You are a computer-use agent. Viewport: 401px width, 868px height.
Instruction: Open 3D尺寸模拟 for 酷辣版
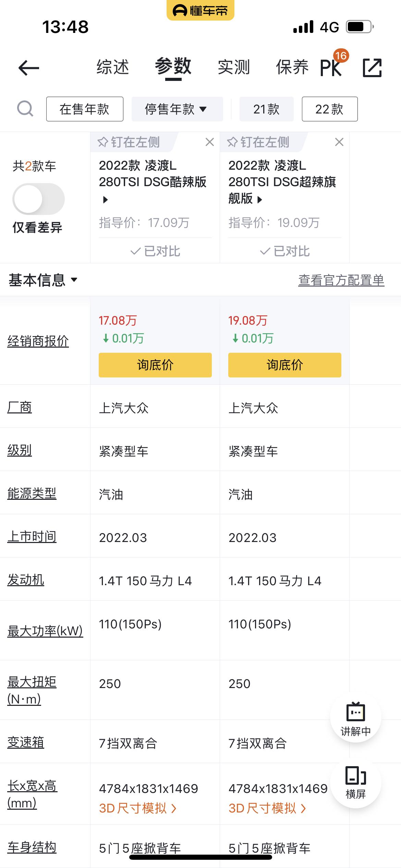[138, 808]
